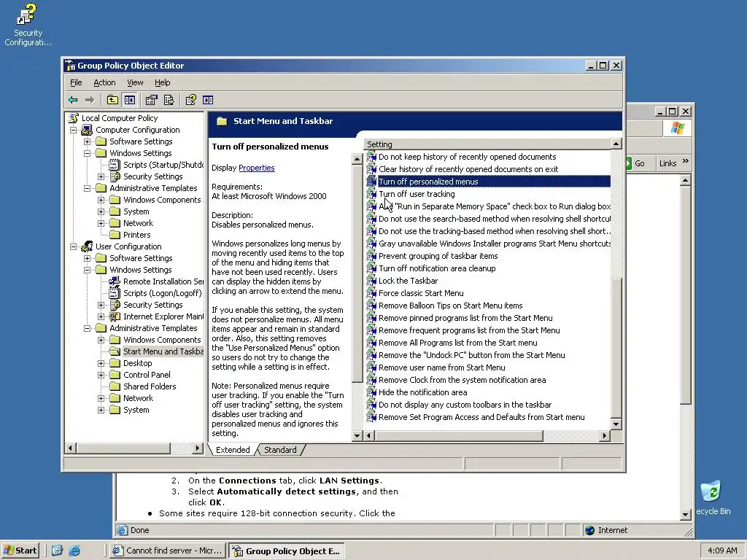This screenshot has width=747, height=560.
Task: Click browser window scroll down arrow
Action: coord(685,514)
